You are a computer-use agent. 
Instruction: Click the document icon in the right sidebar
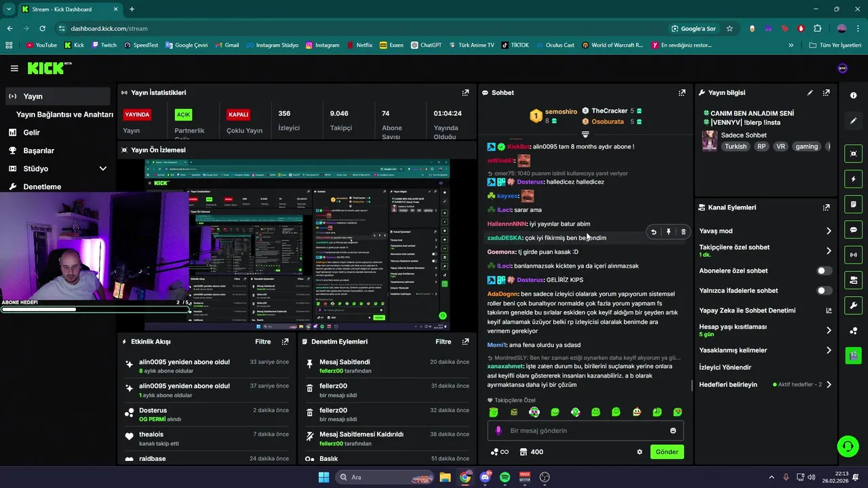click(x=853, y=204)
